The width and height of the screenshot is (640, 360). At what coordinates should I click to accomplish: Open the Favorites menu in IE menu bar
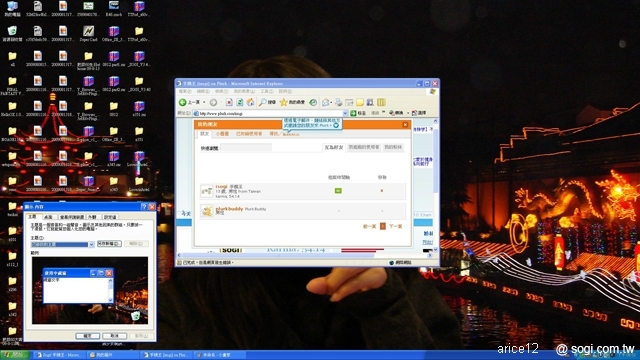pos(244,91)
